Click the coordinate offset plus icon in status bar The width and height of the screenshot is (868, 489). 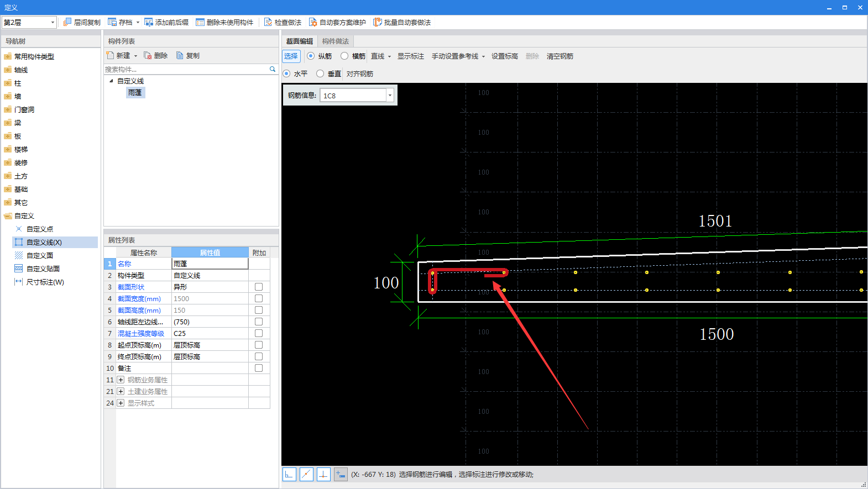[341, 474]
